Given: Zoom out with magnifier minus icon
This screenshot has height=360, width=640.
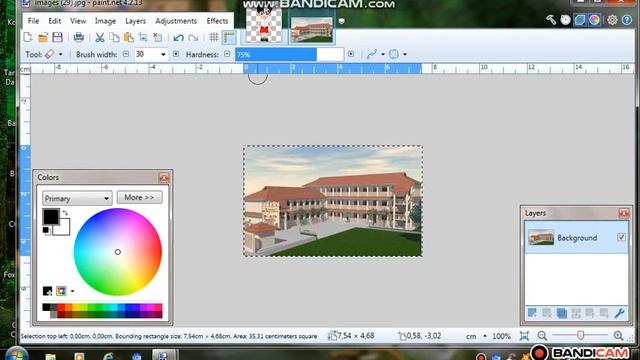Looking at the screenshot, I should point(542,336).
